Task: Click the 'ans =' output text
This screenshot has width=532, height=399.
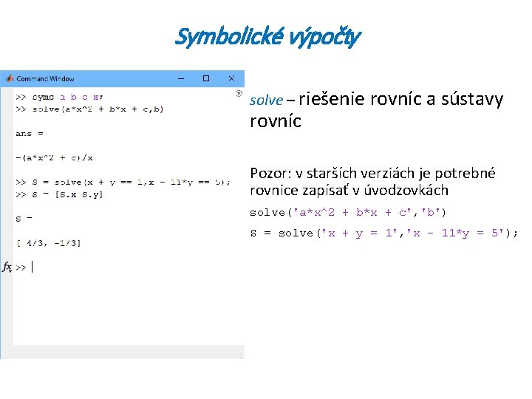Action: [x=30, y=134]
